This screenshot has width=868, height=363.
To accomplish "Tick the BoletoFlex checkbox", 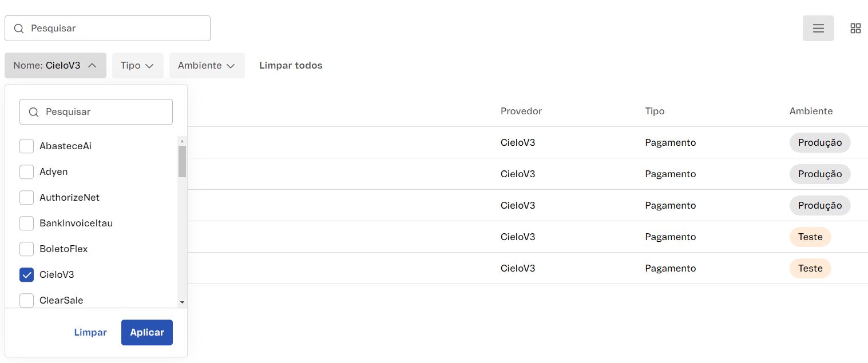I will pyautogui.click(x=27, y=249).
